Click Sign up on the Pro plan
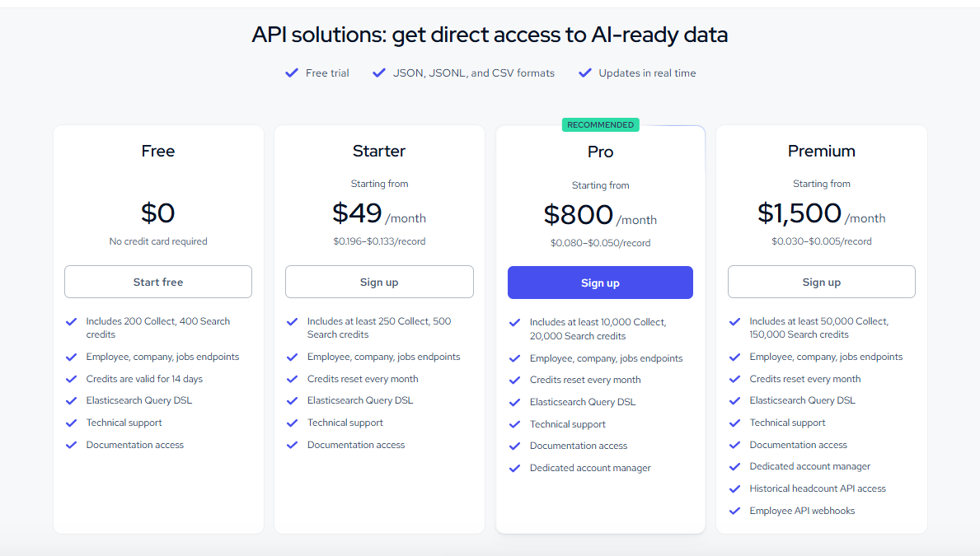 pos(600,282)
